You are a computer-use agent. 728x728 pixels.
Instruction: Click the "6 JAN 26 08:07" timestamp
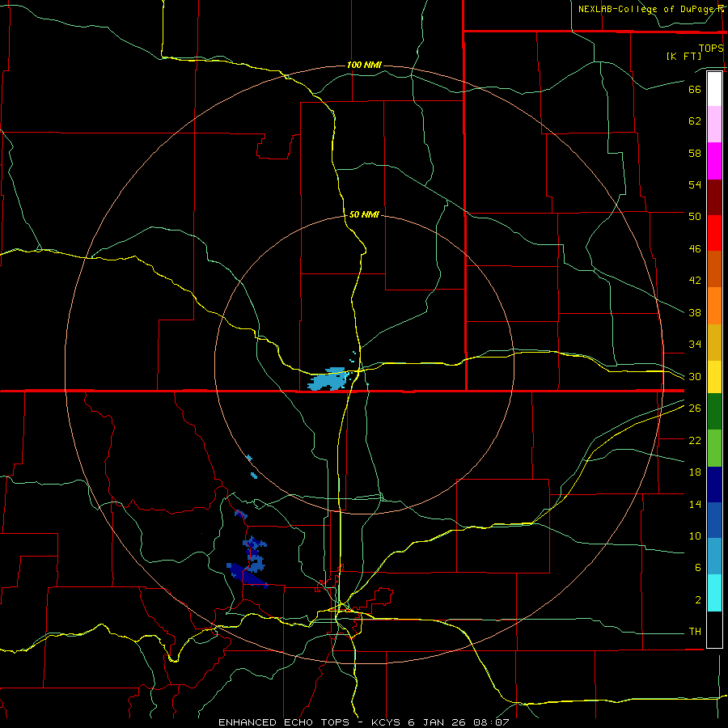coord(459,722)
